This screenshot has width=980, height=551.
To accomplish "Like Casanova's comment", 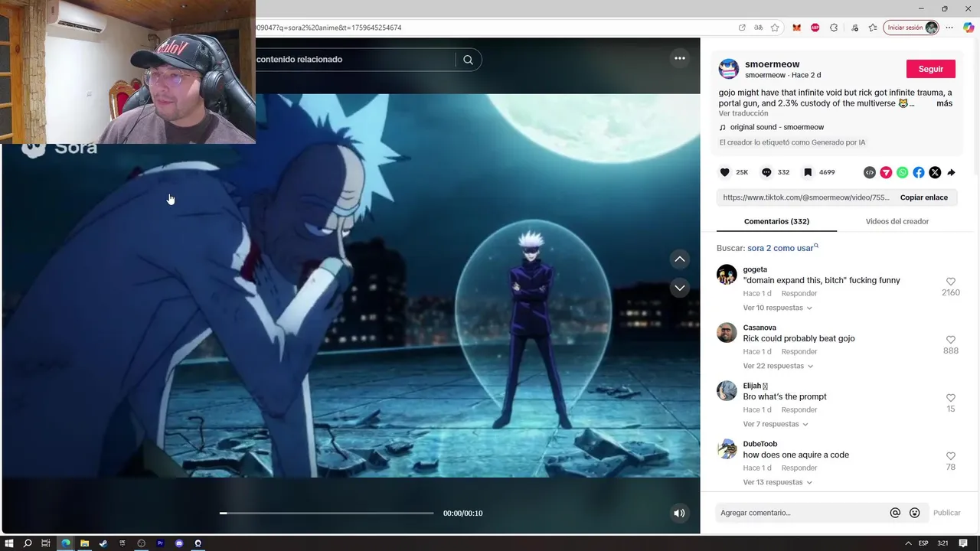I will click(x=951, y=340).
